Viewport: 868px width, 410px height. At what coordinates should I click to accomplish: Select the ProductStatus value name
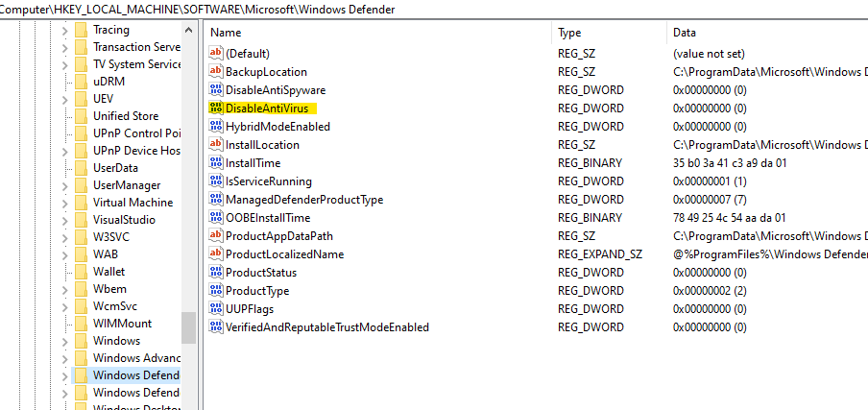click(261, 273)
